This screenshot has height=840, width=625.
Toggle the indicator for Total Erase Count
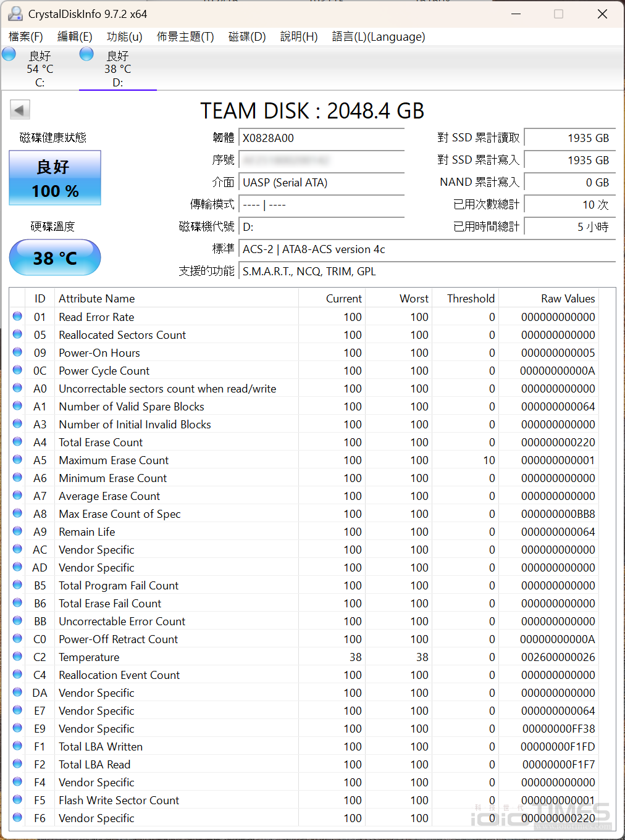[x=17, y=442]
